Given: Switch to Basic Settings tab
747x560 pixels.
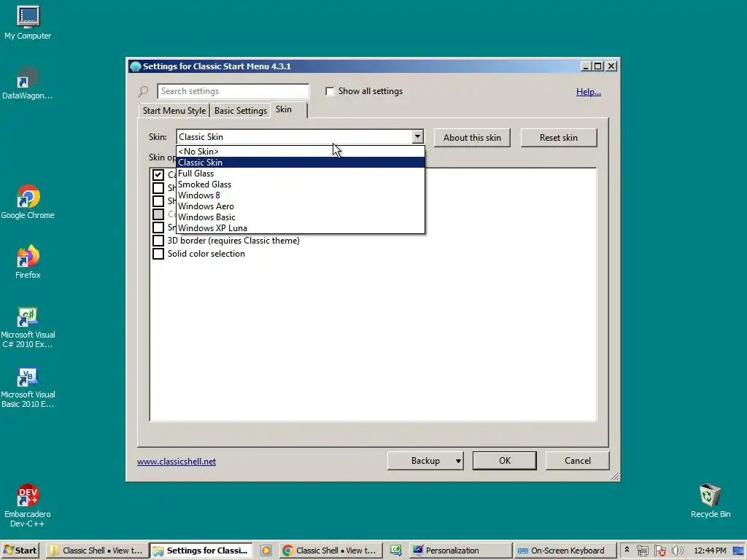Looking at the screenshot, I should click(241, 111).
